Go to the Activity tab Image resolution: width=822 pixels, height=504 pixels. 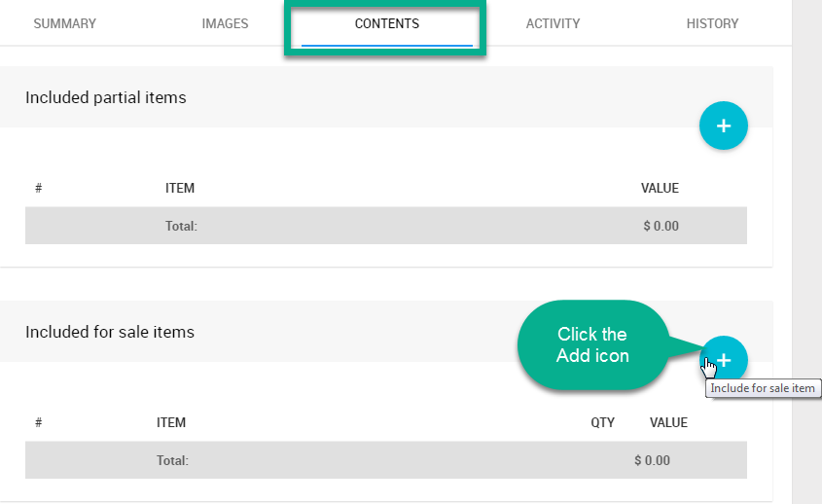coord(553,23)
